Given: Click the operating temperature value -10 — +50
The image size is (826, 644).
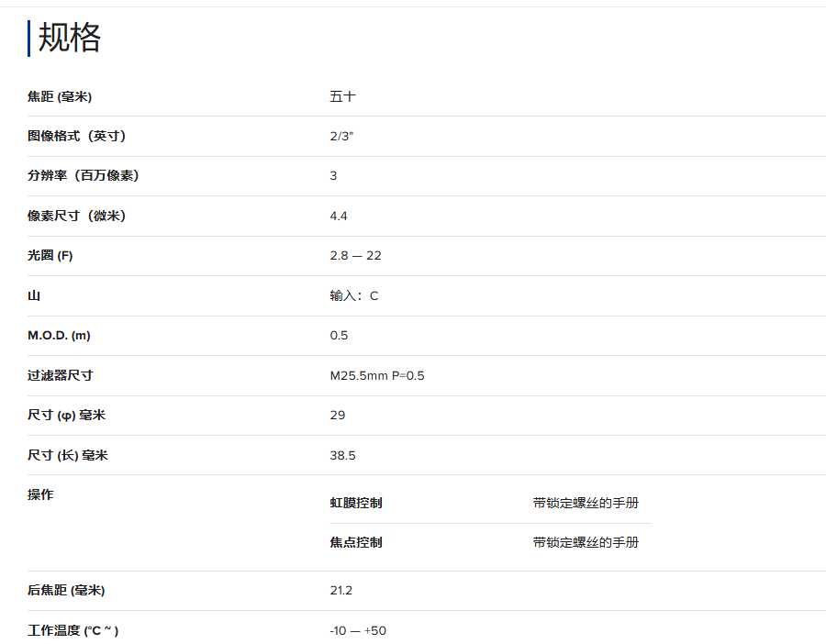Looking at the screenshot, I should point(358,630).
